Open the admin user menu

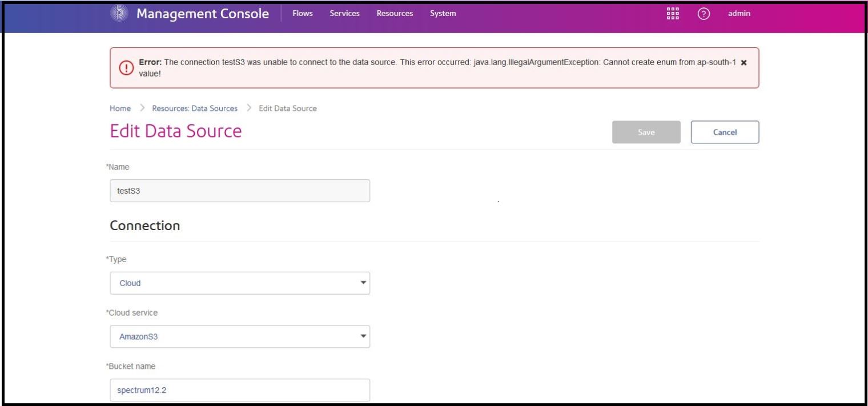click(x=739, y=14)
